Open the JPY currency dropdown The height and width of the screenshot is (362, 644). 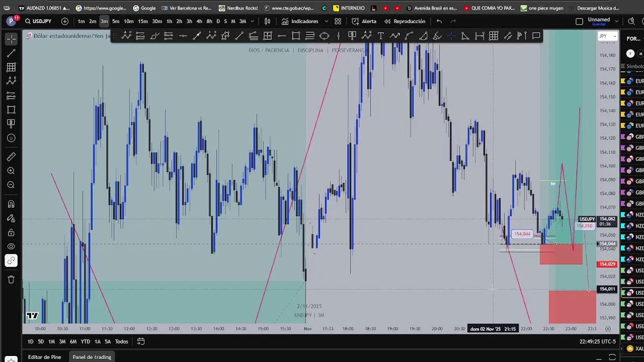point(608,36)
